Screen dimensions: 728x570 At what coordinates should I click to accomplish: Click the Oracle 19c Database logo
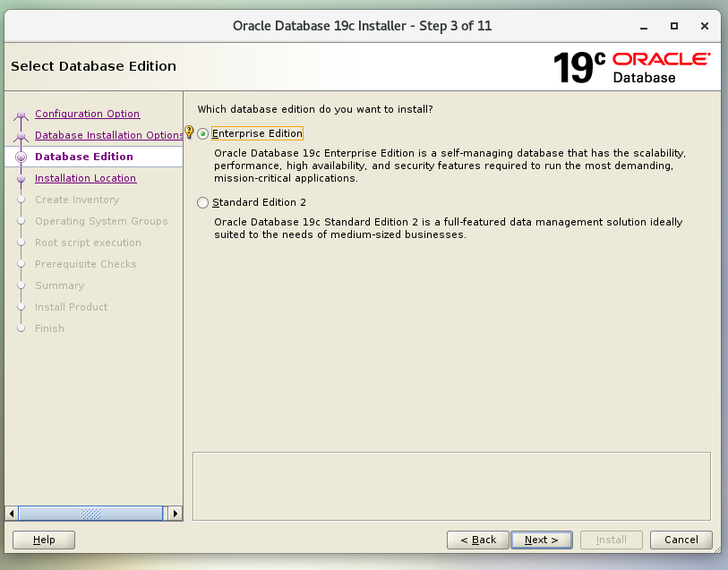pos(630,67)
